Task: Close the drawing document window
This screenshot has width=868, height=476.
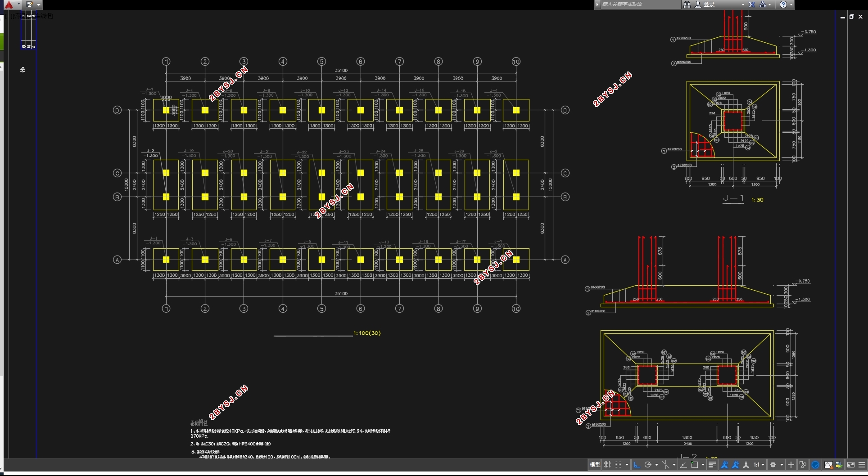Action: [860, 17]
